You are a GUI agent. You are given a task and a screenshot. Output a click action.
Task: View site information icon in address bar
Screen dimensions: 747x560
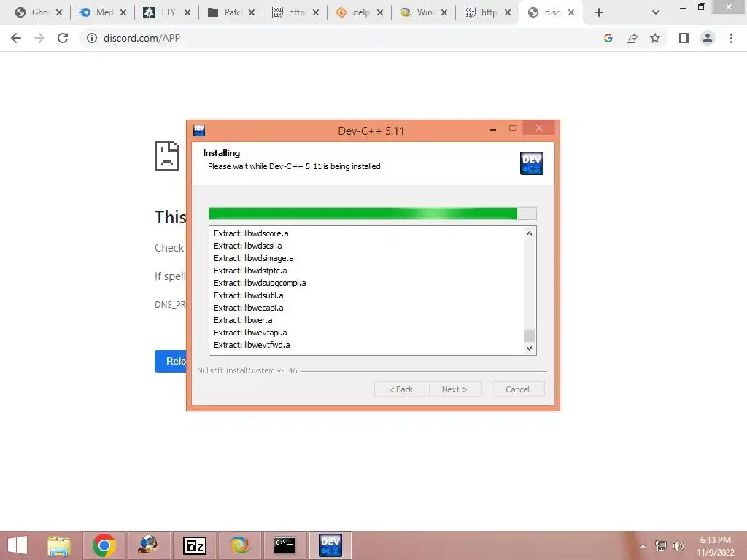(91, 38)
